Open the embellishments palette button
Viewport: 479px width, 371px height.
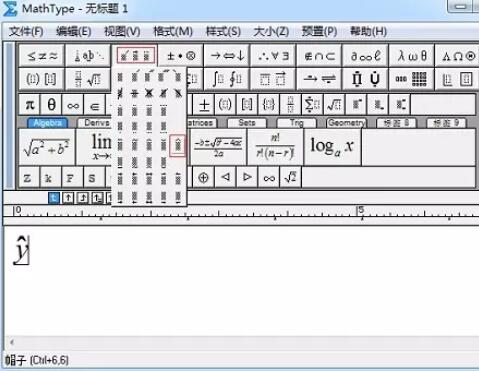(x=135, y=56)
